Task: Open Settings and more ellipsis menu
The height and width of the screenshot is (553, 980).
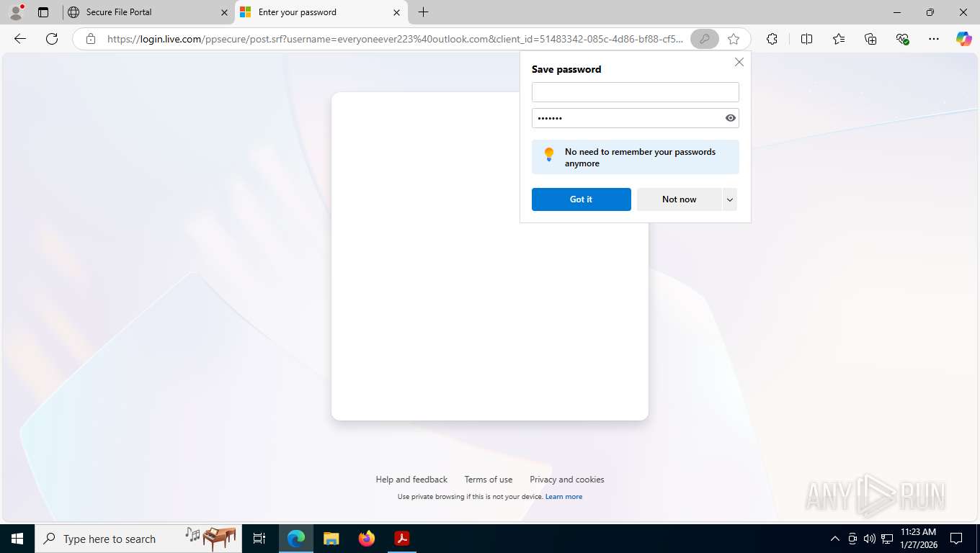Action: coord(934,39)
